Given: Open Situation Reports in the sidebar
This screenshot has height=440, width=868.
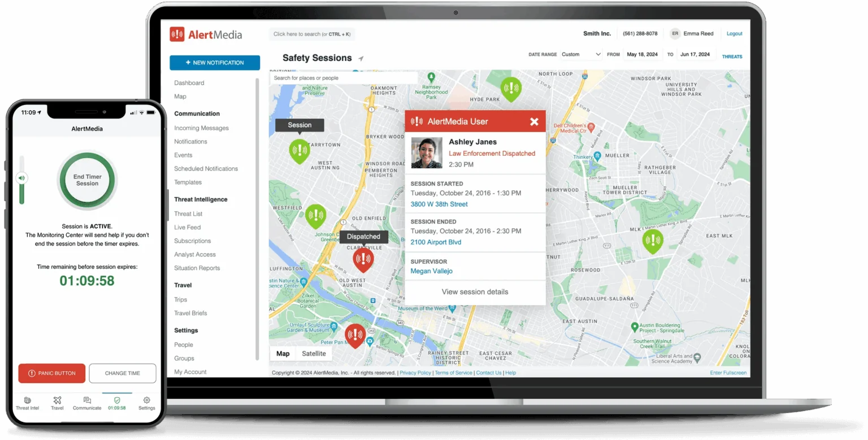Looking at the screenshot, I should [x=197, y=268].
